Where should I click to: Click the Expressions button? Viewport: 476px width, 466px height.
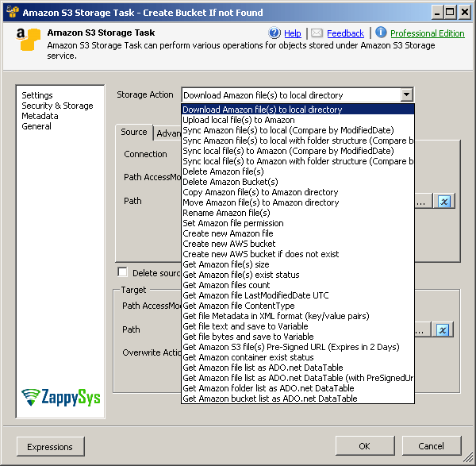51,447
